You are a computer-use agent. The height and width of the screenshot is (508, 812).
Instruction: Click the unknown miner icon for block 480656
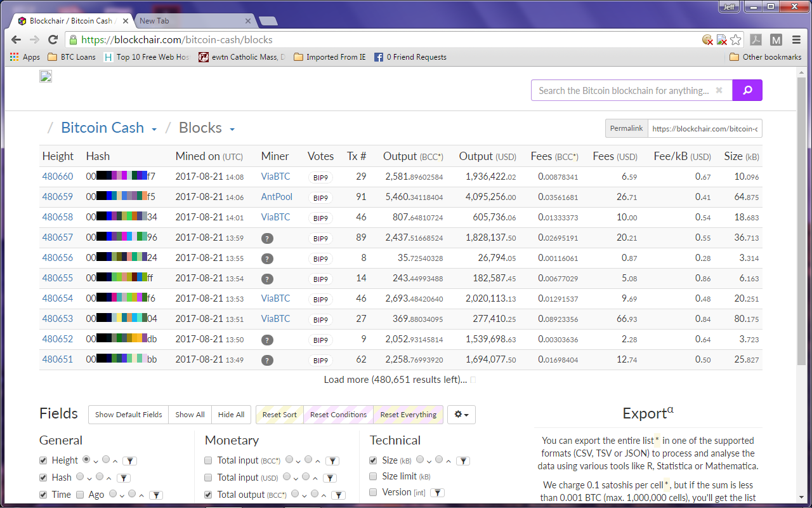tap(267, 258)
